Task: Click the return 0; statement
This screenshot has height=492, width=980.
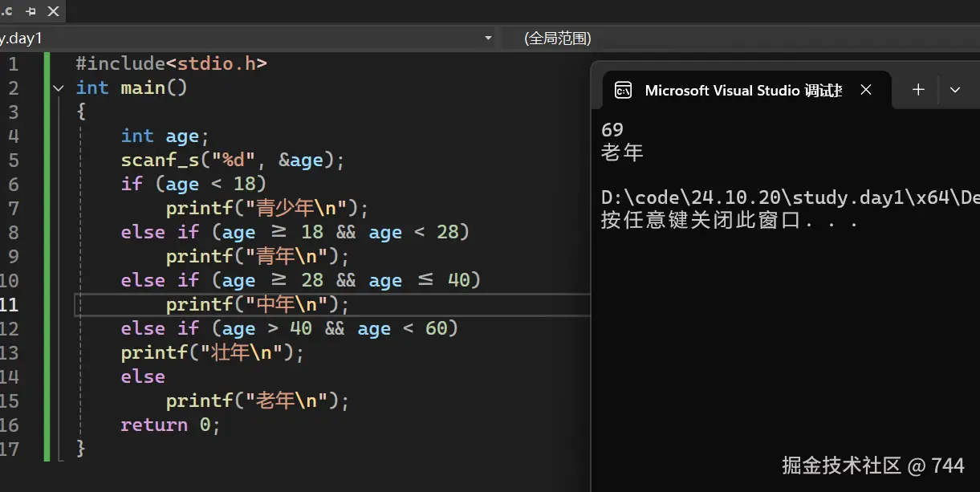Action: (170, 425)
